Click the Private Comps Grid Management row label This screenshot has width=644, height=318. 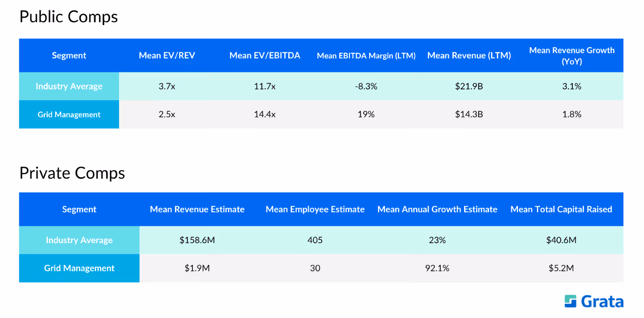79,268
